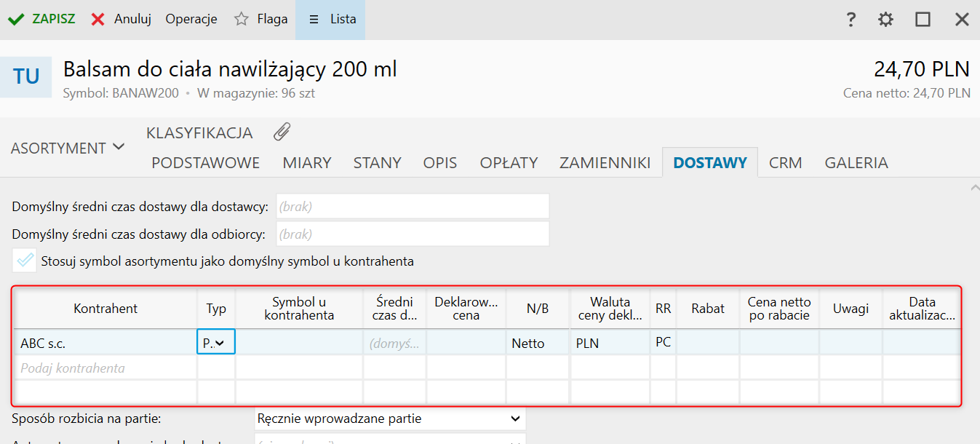This screenshot has width=980, height=444.
Task: Expand the ASORTYMENT dropdown
Action: [68, 148]
